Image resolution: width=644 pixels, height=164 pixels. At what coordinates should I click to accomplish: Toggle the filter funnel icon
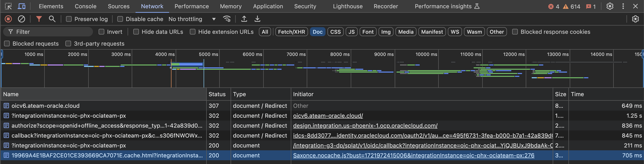point(39,19)
